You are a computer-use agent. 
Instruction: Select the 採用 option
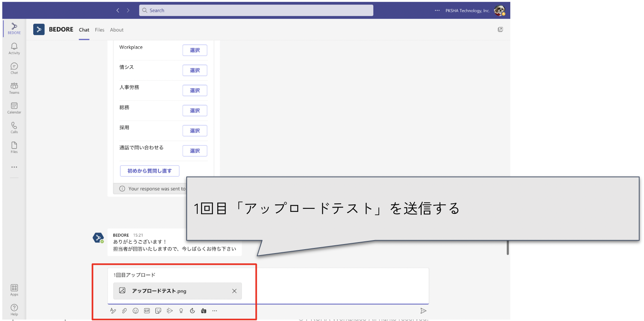[x=195, y=131]
